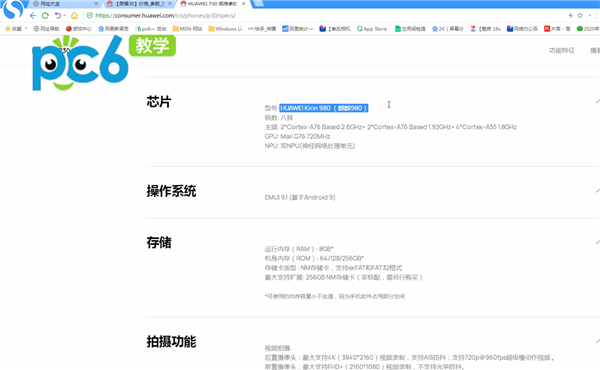Click the 后置摄像头 4K video line
Screen dimensions: 600x370
pos(410,358)
